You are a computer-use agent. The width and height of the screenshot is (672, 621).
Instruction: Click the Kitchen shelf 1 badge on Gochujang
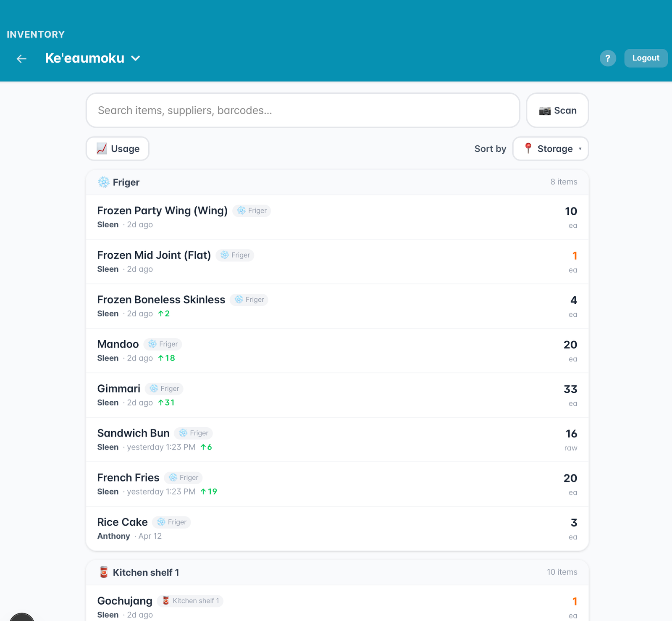point(190,601)
